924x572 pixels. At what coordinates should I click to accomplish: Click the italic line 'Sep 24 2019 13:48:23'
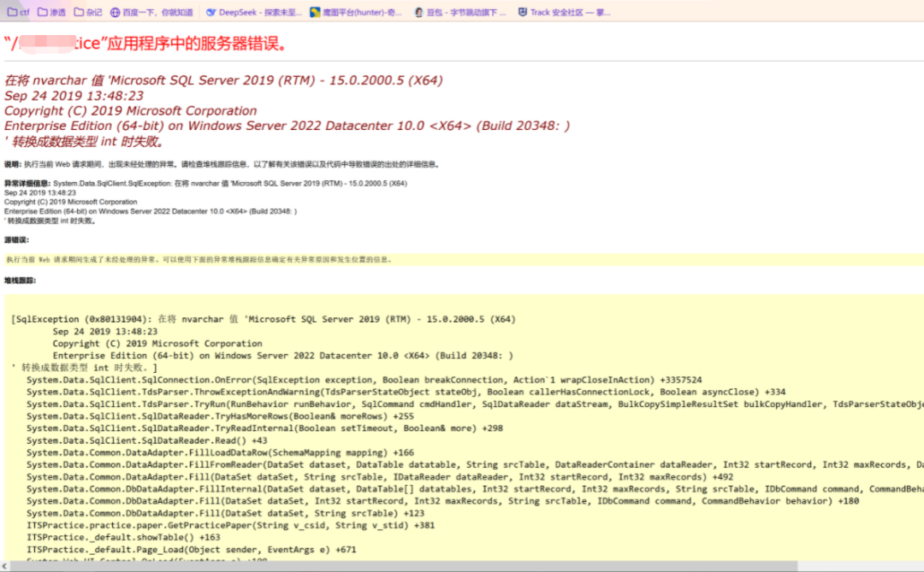coord(74,96)
